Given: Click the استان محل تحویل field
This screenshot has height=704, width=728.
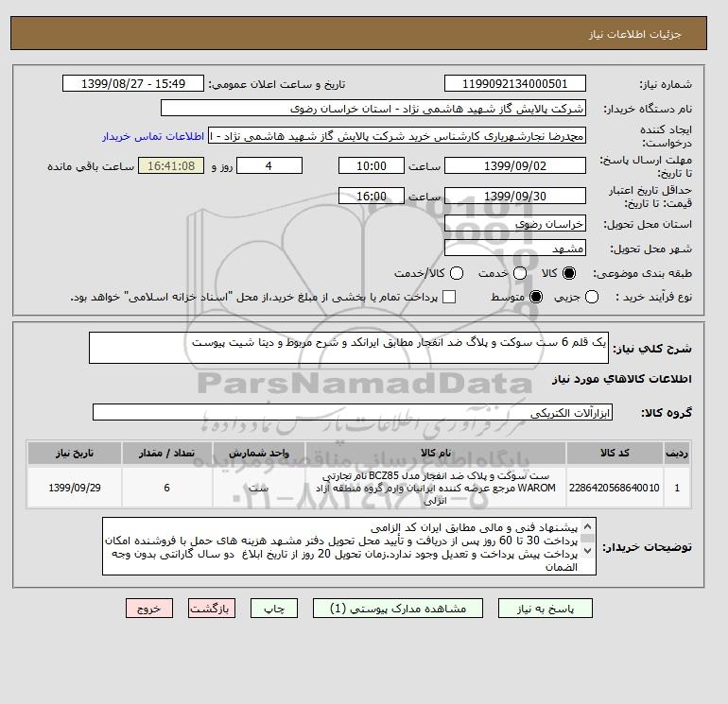Looking at the screenshot, I should 515,224.
